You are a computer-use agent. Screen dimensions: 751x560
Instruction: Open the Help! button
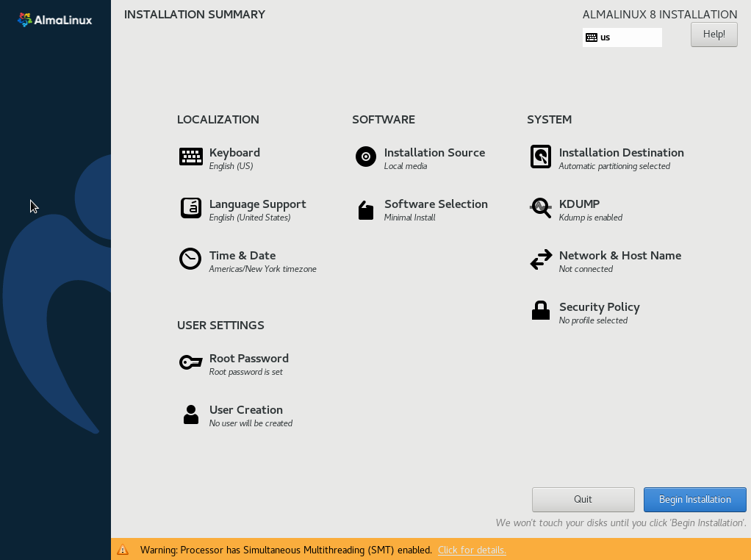714,35
